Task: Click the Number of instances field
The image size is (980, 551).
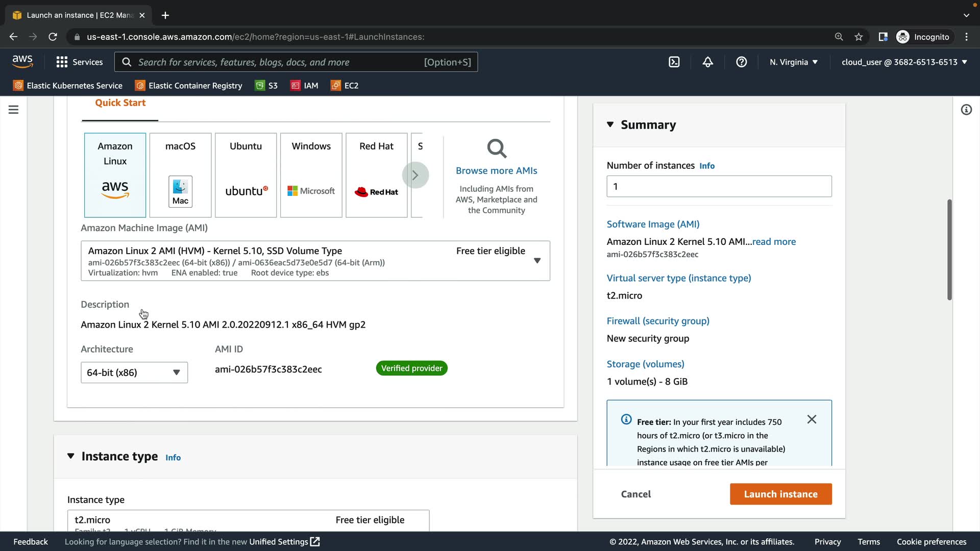Action: tap(719, 187)
